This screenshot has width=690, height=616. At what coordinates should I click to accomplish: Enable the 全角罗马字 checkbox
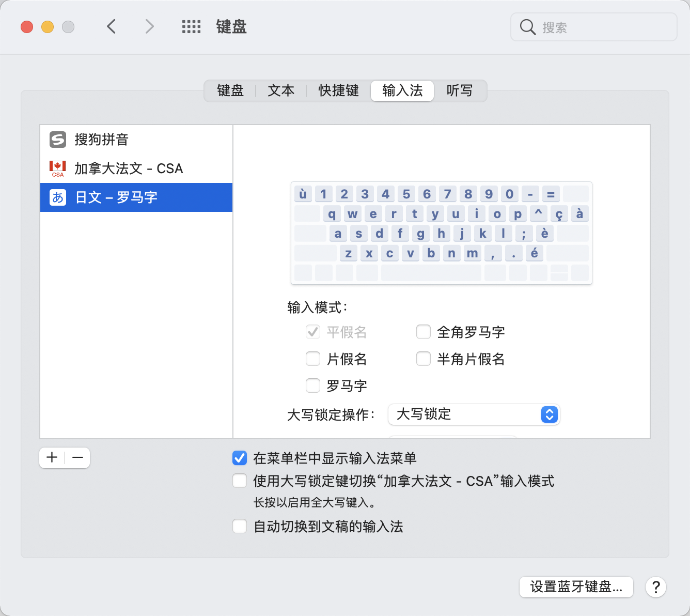pyautogui.click(x=424, y=332)
